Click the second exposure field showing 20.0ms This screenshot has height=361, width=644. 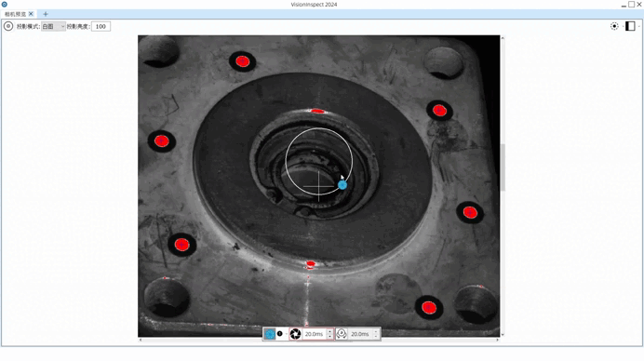click(x=360, y=334)
